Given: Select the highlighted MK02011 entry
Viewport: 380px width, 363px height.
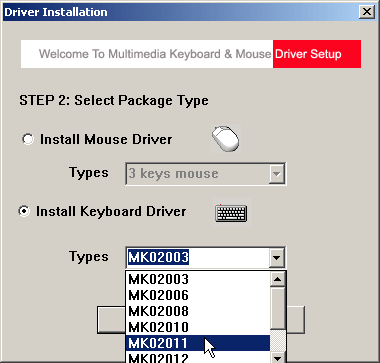Looking at the screenshot, I should pyautogui.click(x=198, y=343).
